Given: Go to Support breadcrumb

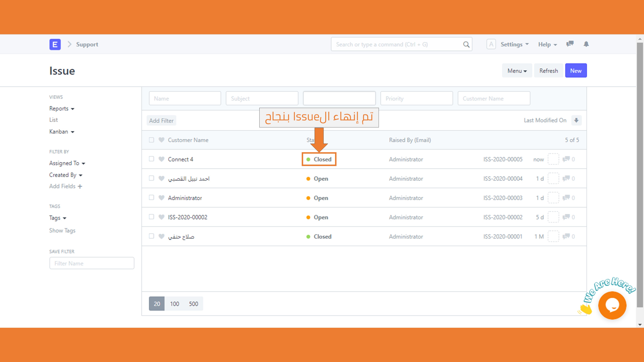Looking at the screenshot, I should (x=87, y=44).
